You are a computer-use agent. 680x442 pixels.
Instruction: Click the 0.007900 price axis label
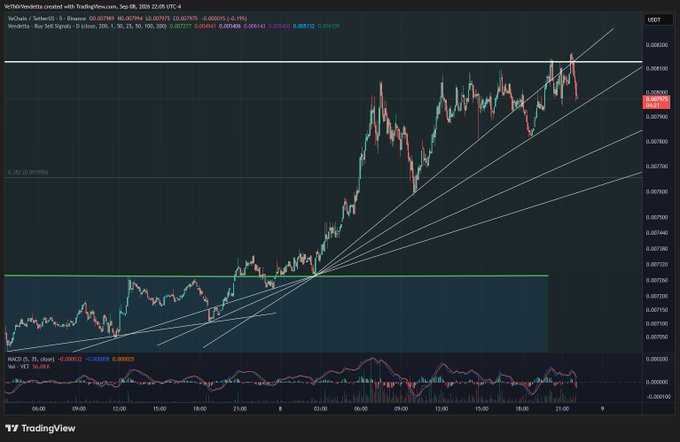tap(656, 117)
